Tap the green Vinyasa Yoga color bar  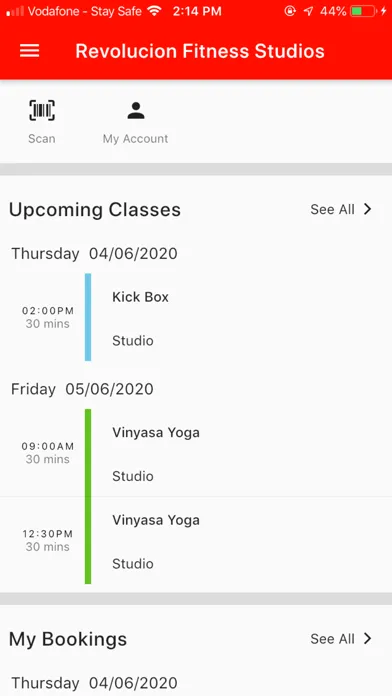pyautogui.click(x=88, y=496)
